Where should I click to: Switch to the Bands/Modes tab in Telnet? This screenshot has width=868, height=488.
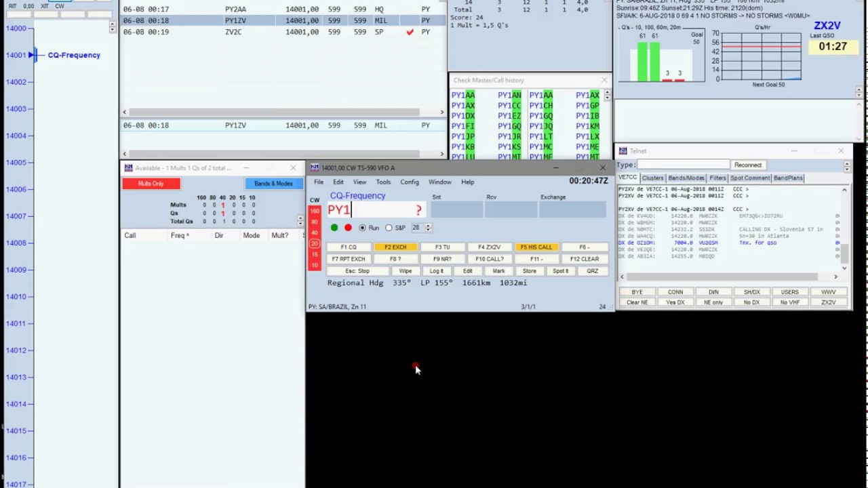click(686, 178)
